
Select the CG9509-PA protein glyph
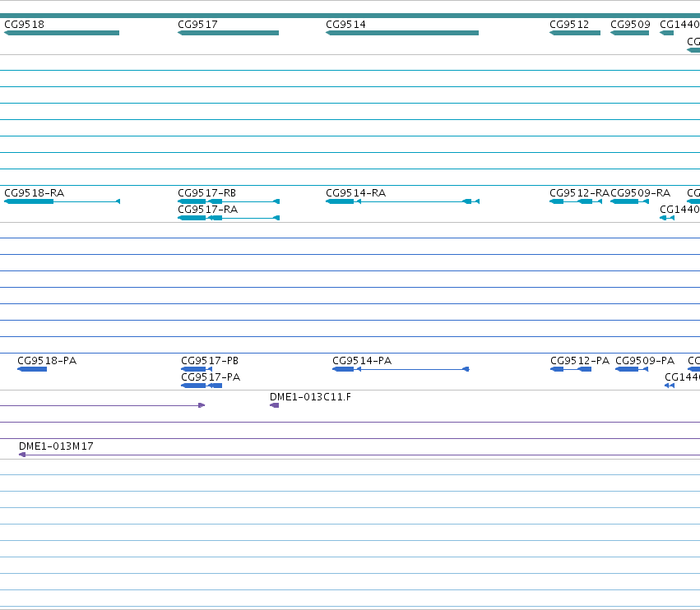pyautogui.click(x=632, y=369)
